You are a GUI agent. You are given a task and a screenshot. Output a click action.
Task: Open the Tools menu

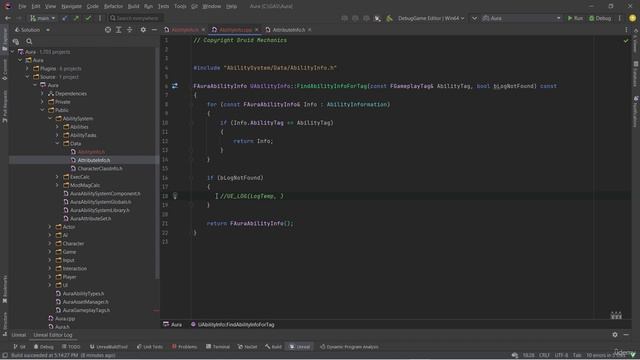pos(180,6)
